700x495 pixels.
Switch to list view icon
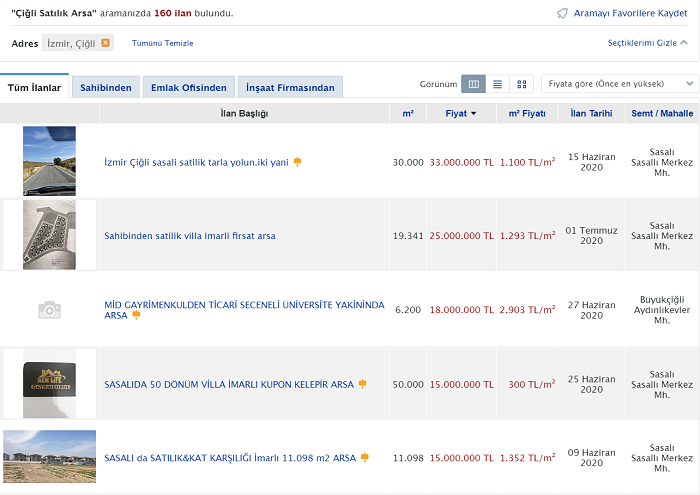point(497,84)
